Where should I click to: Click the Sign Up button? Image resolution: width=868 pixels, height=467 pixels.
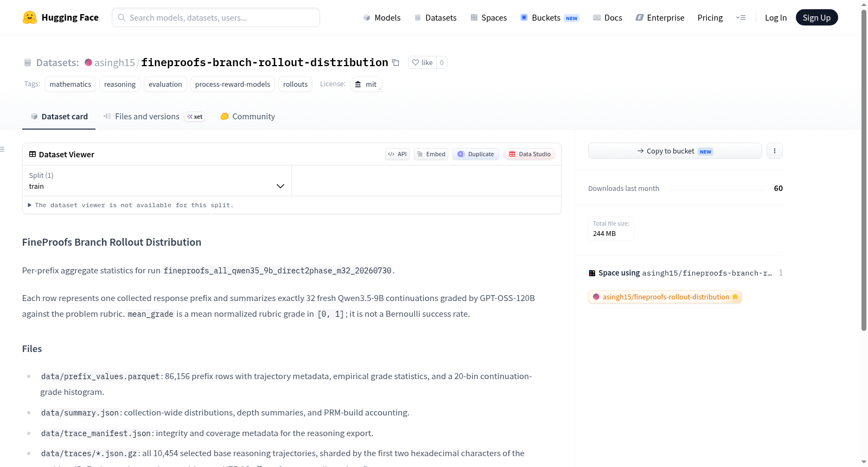point(816,17)
